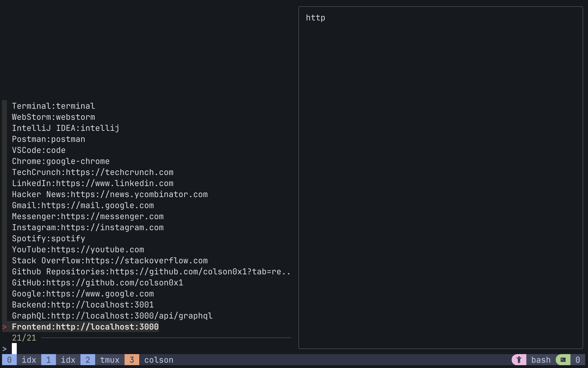588x368 pixels.
Task: Click the green terminal icon in status bar
Action: coord(563,360)
